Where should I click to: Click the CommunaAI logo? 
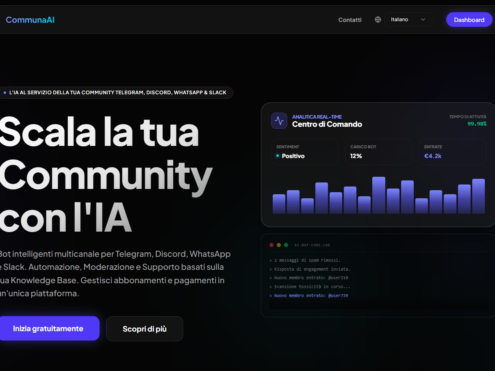30,20
